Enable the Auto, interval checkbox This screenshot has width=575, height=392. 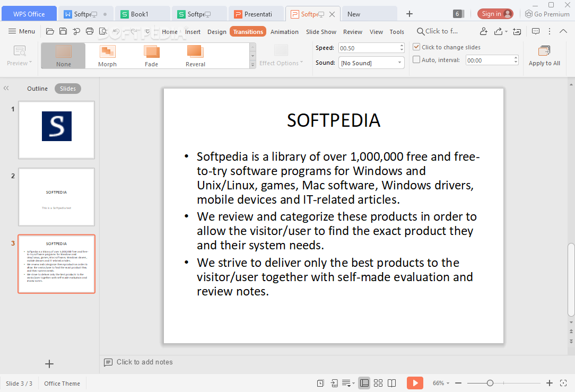[416, 59]
